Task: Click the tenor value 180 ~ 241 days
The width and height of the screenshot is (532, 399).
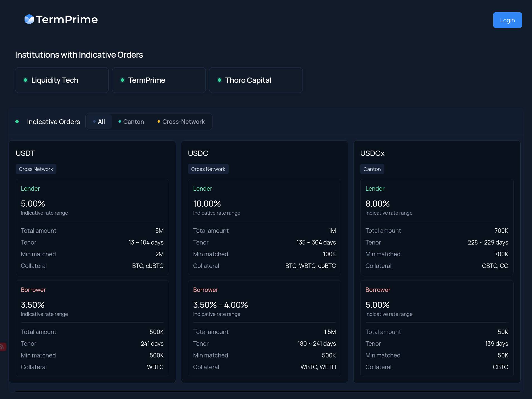Action: (x=317, y=344)
